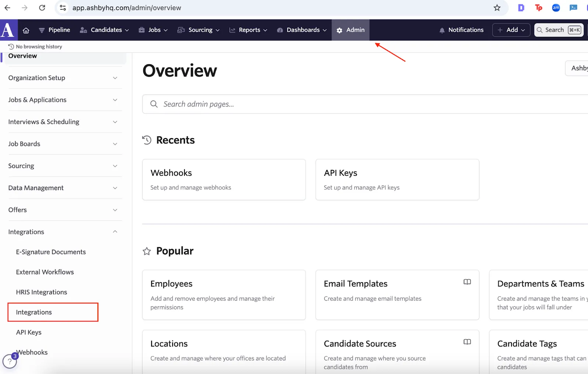The height and width of the screenshot is (374, 588).
Task: Open the Reports menu
Action: [x=248, y=30]
